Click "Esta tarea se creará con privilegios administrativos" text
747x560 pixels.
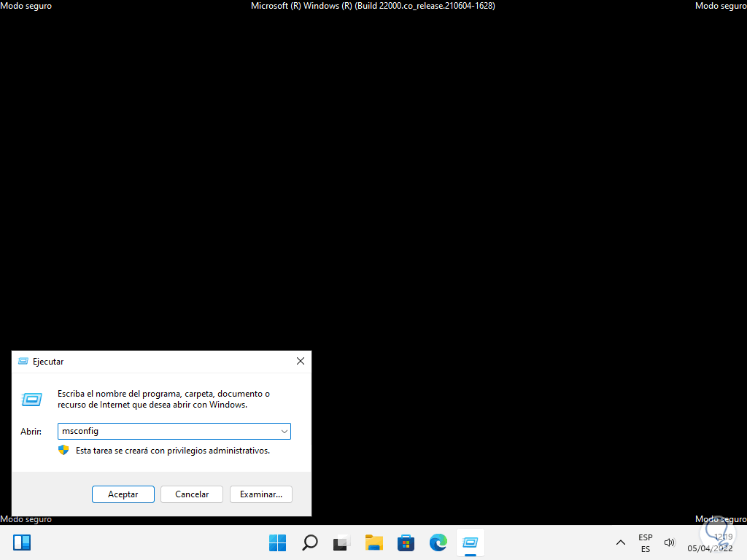(172, 451)
